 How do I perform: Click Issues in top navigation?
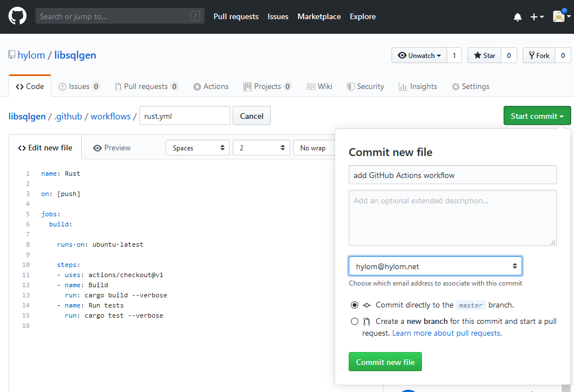pos(278,16)
